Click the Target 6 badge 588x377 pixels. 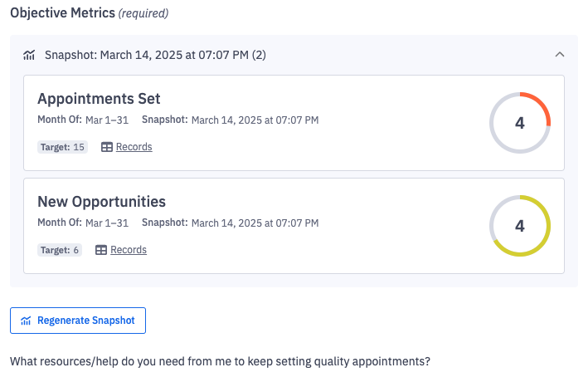[60, 250]
